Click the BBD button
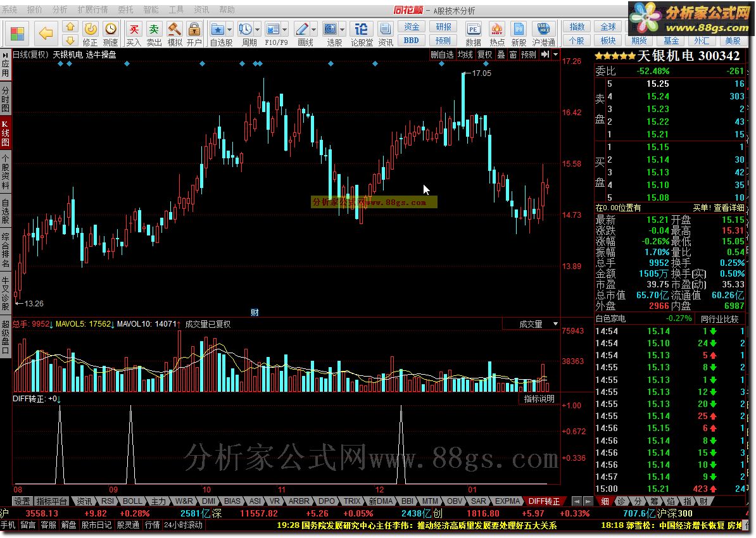756x538 pixels. [x=412, y=41]
